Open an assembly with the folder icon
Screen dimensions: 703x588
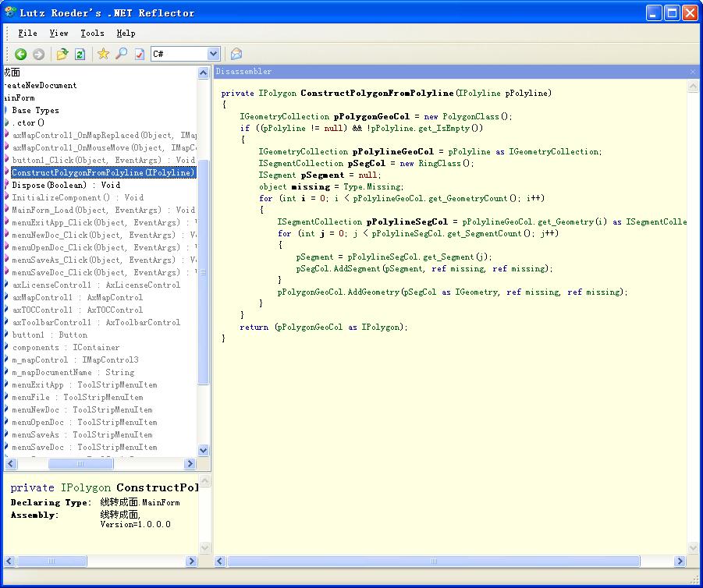pyautogui.click(x=62, y=55)
